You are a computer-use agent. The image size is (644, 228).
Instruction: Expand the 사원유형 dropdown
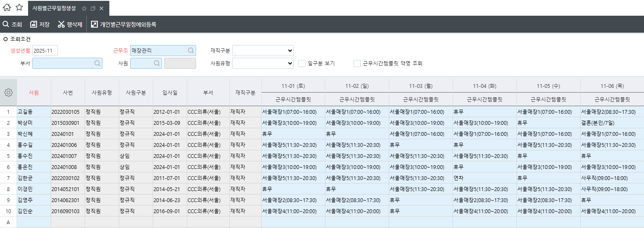(x=263, y=63)
